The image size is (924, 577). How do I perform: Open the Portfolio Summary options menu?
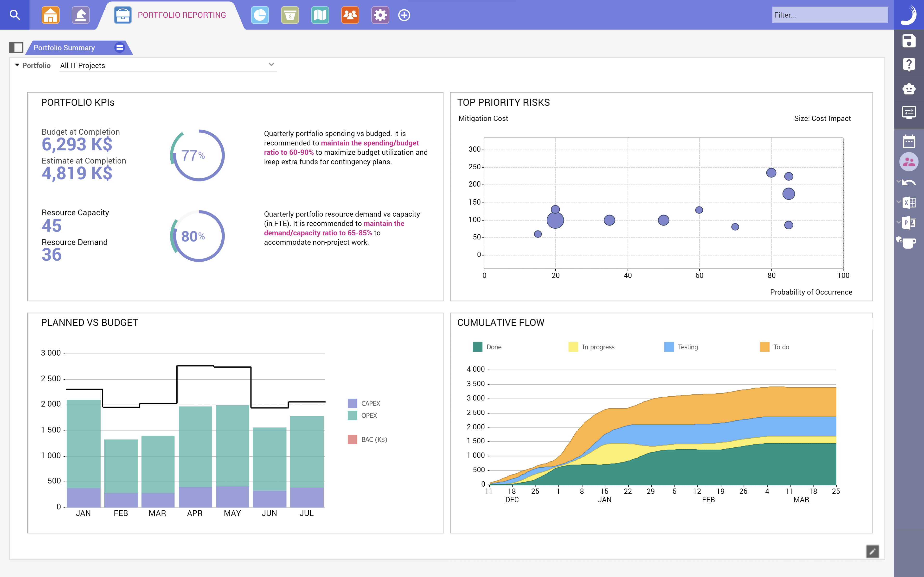pos(120,47)
